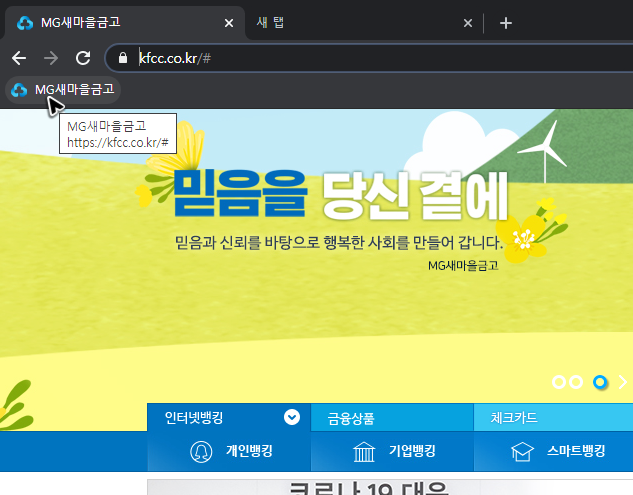Image resolution: width=633 pixels, height=495 pixels.
Task: Open the 인터넷뱅킹 tab
Action: coord(229,417)
